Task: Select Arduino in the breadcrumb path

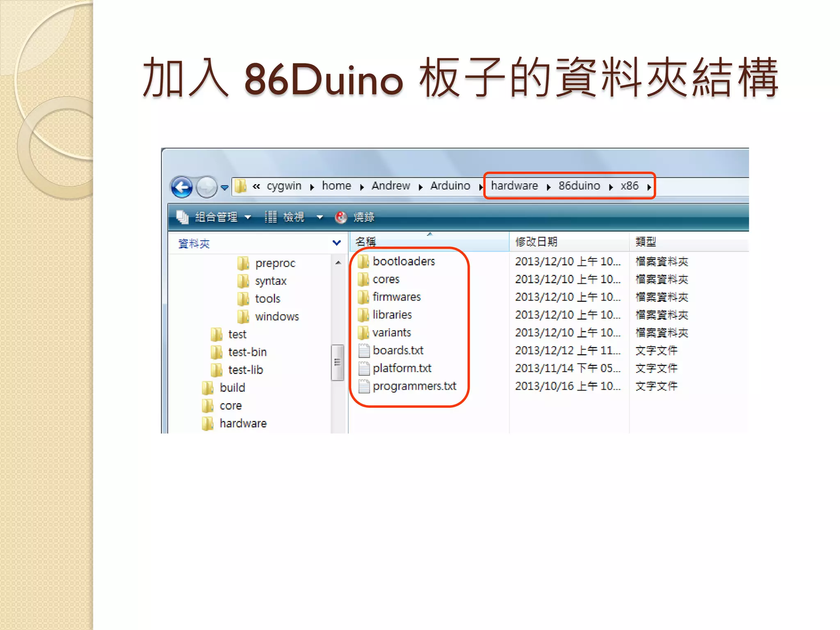Action: [x=450, y=186]
